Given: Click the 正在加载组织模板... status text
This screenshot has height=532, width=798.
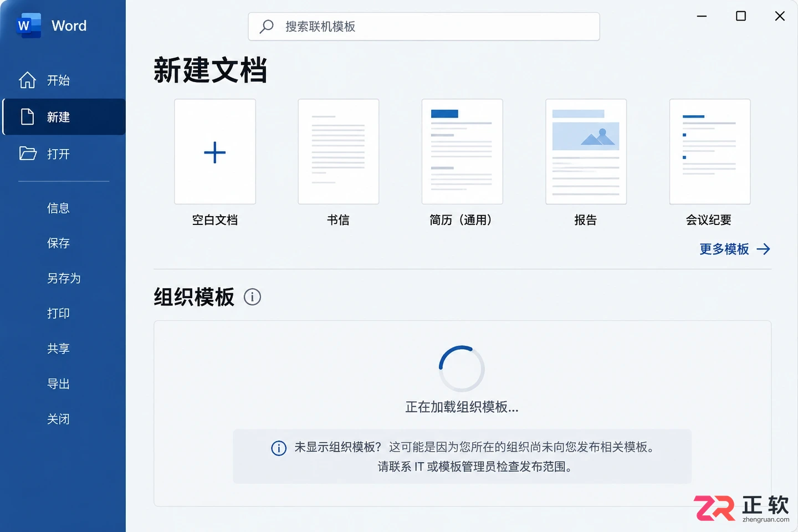Looking at the screenshot, I should (x=462, y=407).
